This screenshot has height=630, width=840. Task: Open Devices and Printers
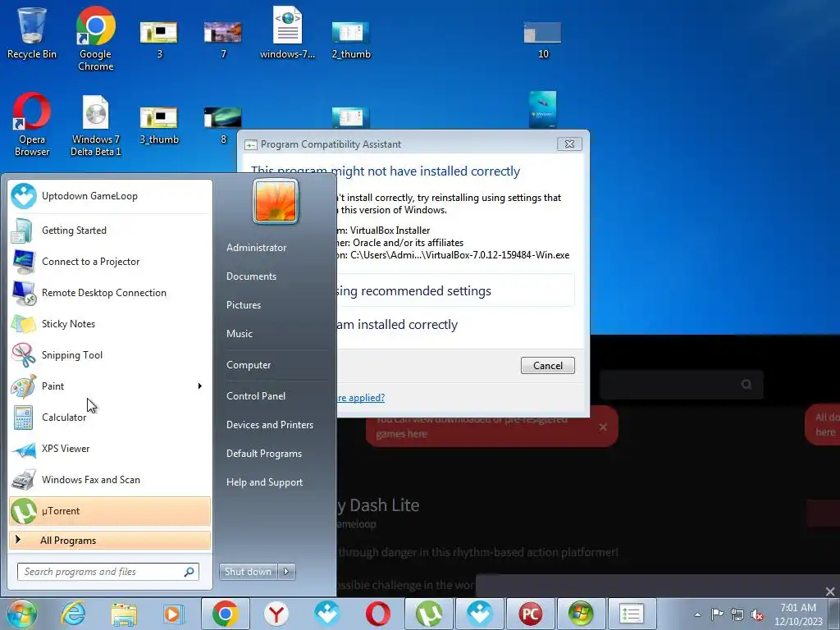[x=270, y=425]
